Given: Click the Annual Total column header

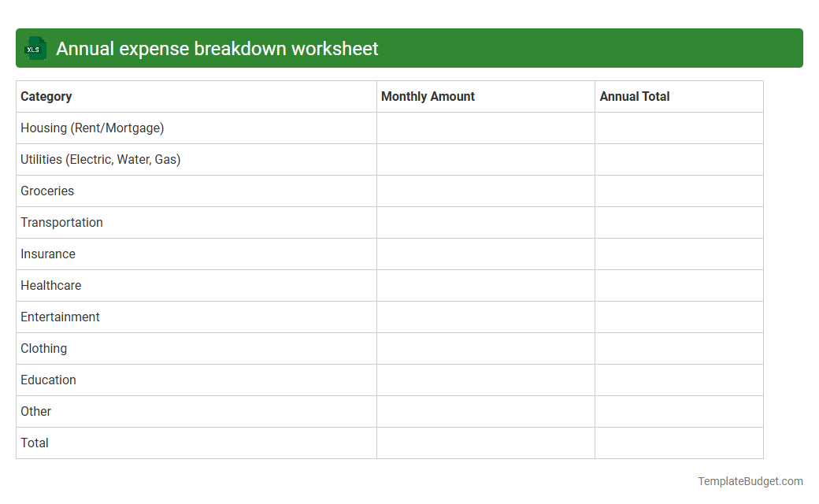Looking at the screenshot, I should [634, 96].
